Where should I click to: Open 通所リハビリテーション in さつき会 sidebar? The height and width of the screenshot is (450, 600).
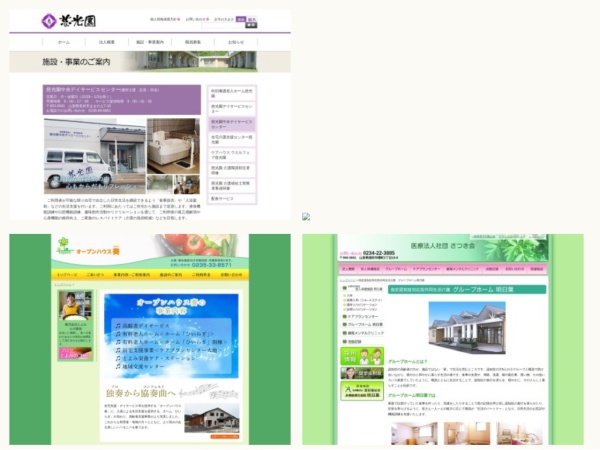pyautogui.click(x=362, y=305)
